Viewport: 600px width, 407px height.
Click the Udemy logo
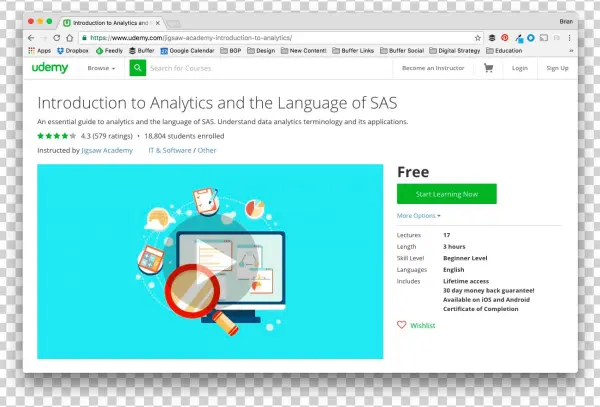[x=50, y=68]
